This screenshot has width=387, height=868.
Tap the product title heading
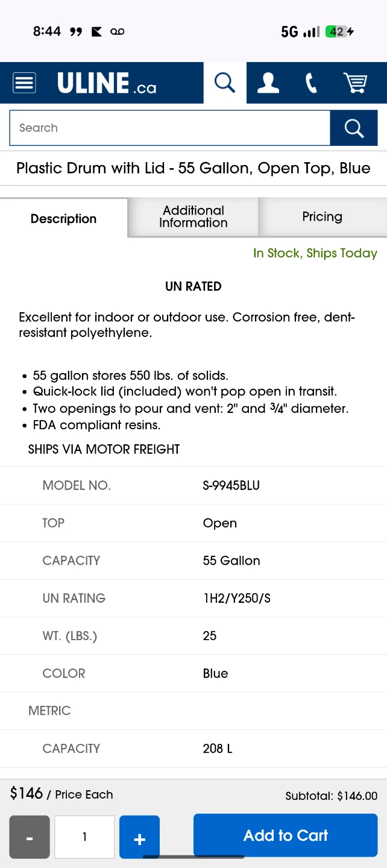point(193,168)
